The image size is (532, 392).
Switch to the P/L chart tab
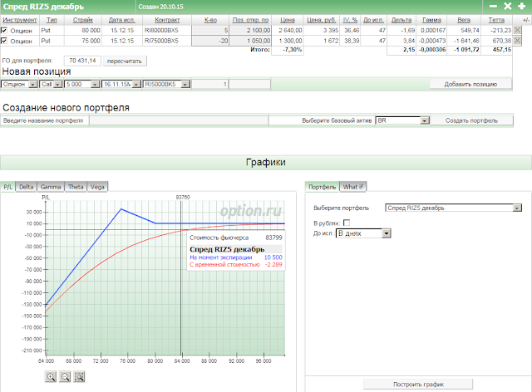[x=8, y=187]
